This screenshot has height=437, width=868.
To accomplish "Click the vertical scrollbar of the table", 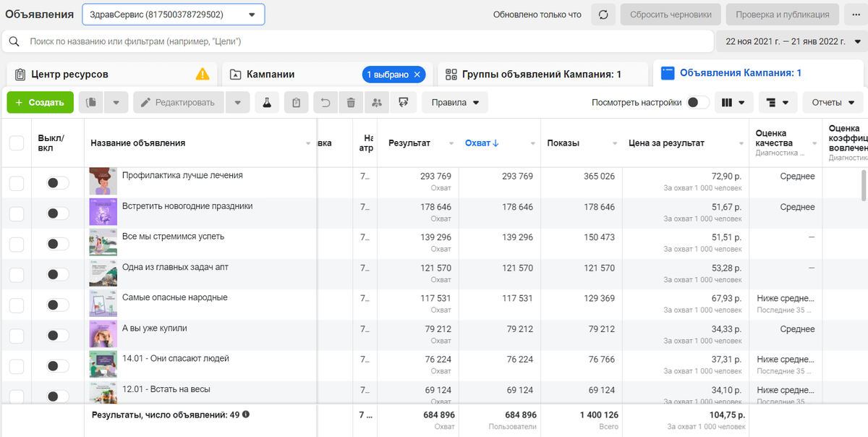I will (864, 184).
